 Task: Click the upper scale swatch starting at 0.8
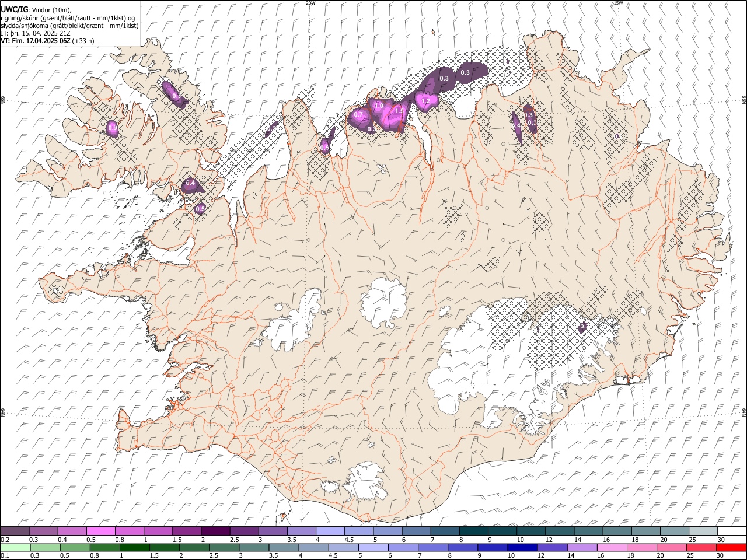129,531
